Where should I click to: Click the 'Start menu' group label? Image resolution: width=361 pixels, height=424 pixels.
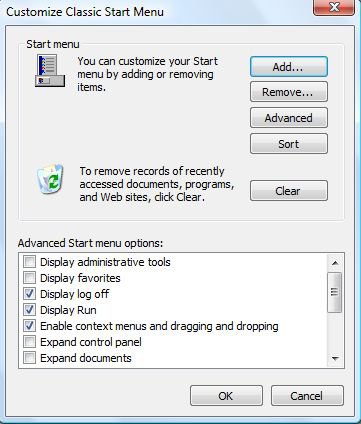pyautogui.click(x=53, y=44)
